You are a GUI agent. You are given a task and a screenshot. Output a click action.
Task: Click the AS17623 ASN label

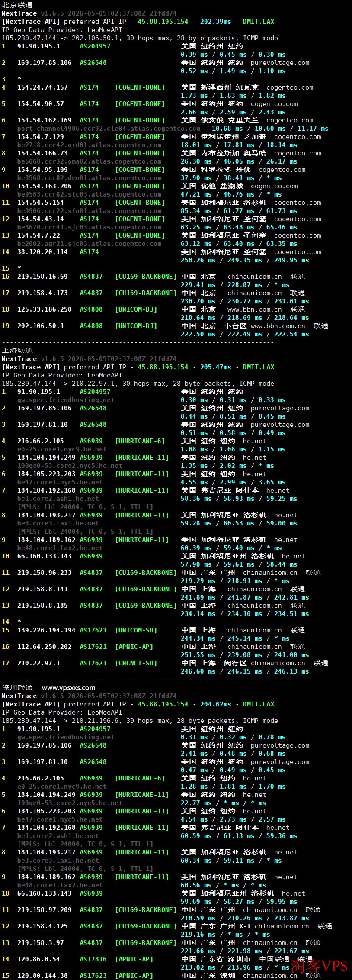tap(93, 976)
